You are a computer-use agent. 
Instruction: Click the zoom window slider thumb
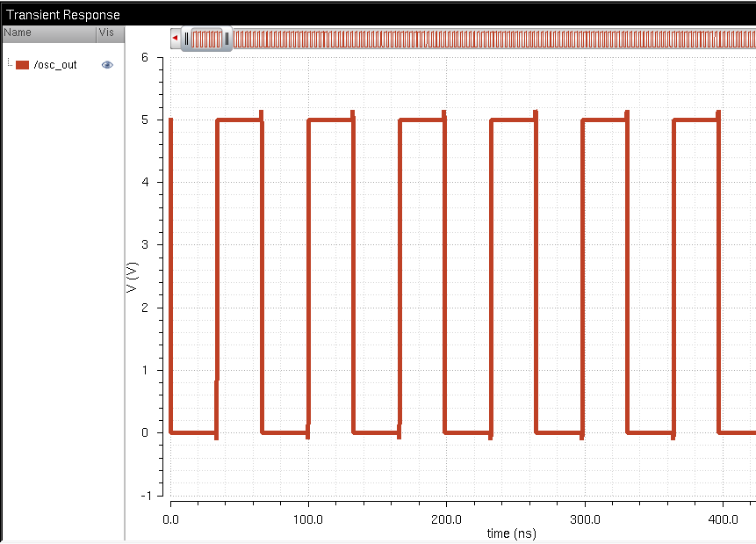[207, 39]
